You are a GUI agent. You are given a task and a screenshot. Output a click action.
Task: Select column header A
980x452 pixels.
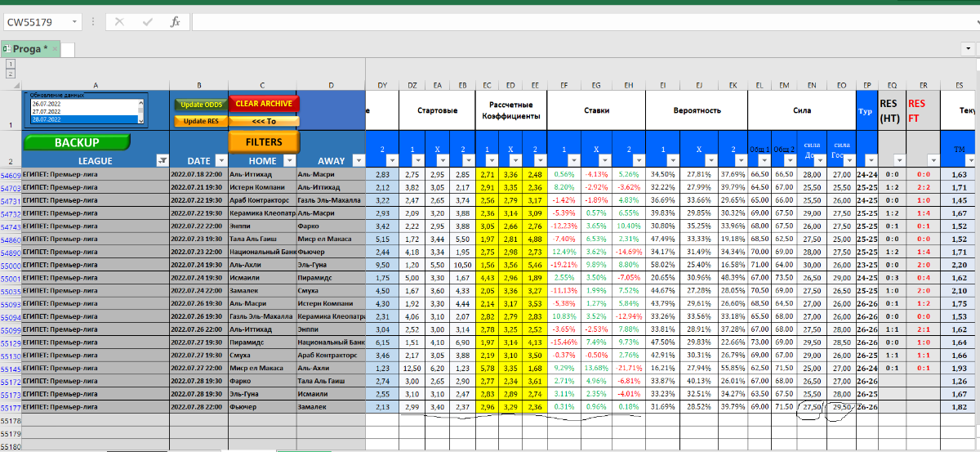pos(96,84)
